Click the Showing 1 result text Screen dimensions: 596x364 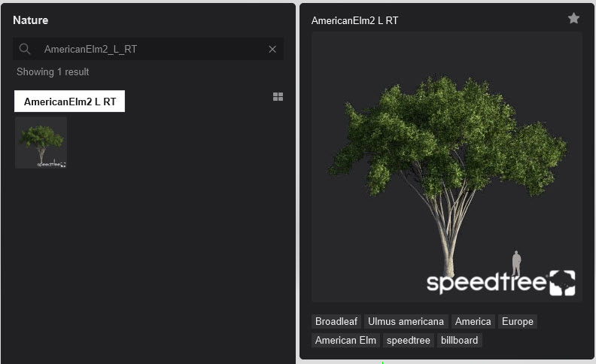pyautogui.click(x=53, y=72)
